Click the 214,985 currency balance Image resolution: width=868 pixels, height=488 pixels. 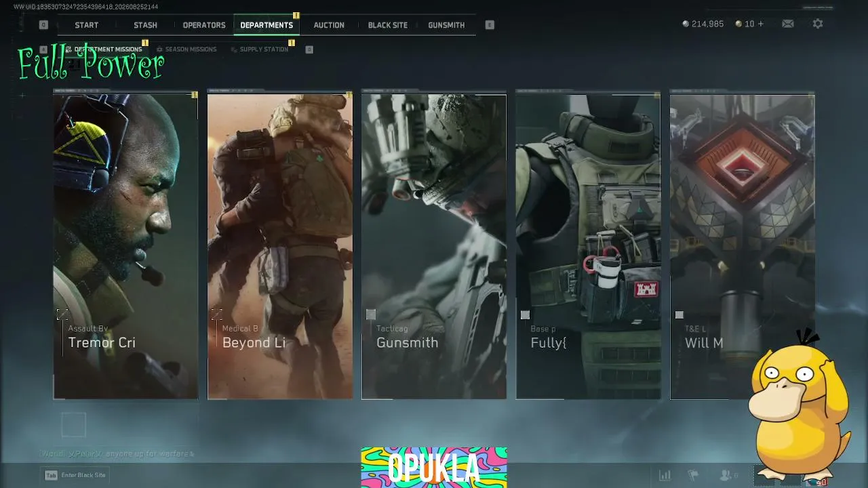(x=707, y=24)
